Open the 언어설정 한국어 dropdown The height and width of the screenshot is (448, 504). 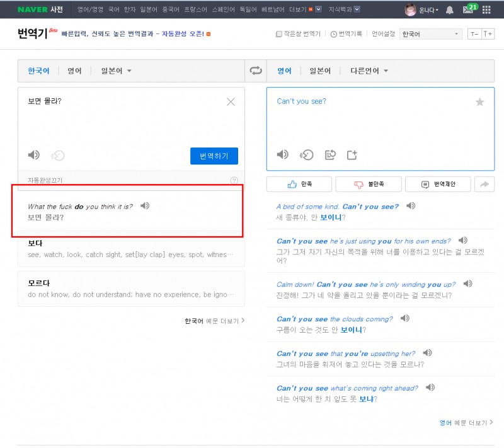pyautogui.click(x=432, y=34)
